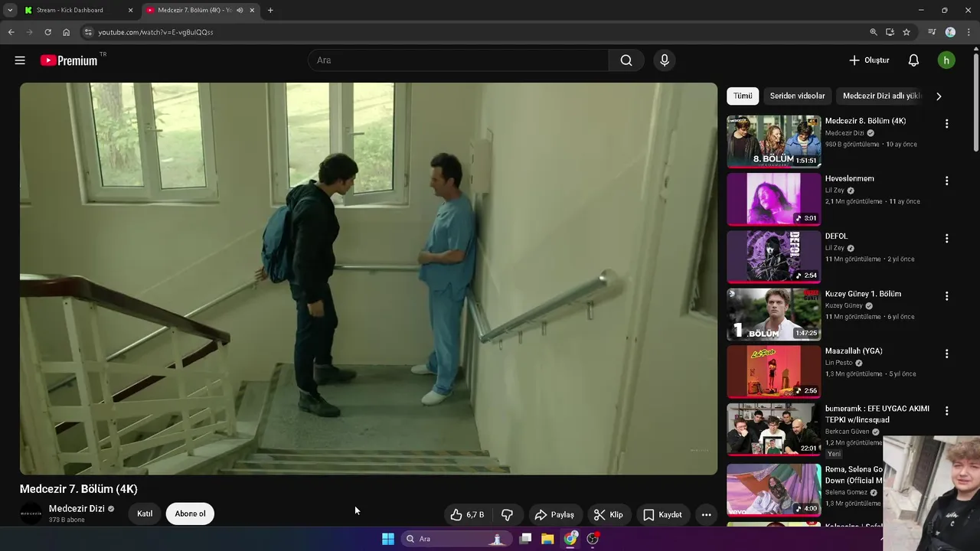Open the YouTube hamburger guide menu

(20, 60)
